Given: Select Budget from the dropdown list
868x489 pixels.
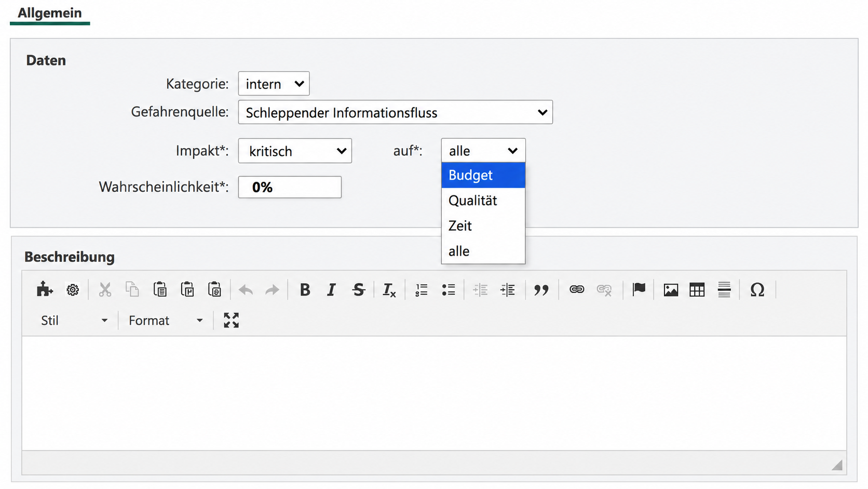Looking at the screenshot, I should (483, 175).
